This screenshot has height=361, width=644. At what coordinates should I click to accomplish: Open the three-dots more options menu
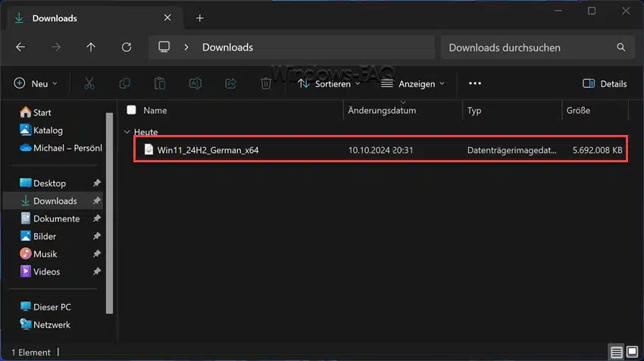(x=475, y=83)
